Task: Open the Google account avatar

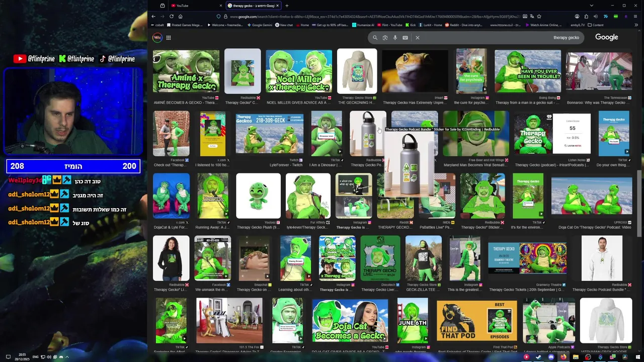Action: (x=157, y=37)
